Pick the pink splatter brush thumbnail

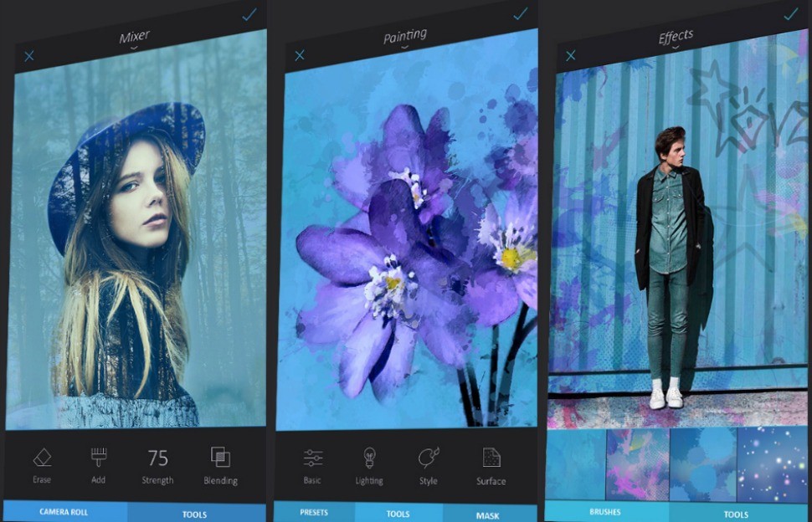click(x=638, y=464)
